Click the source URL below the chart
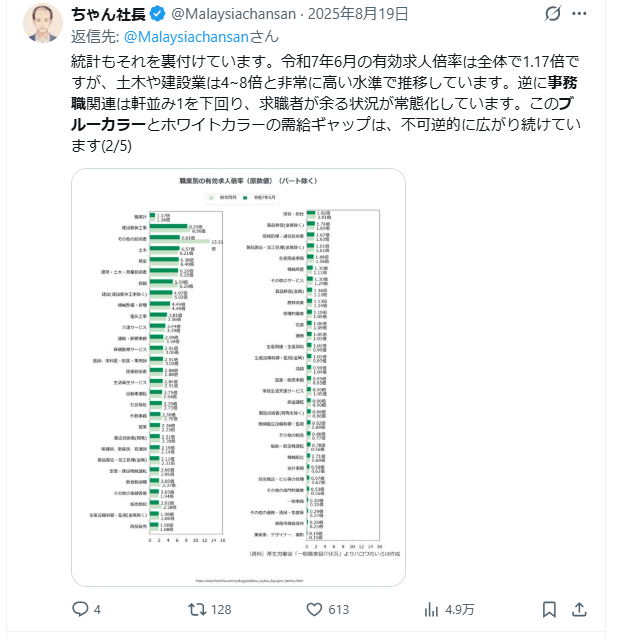618x639 pixels. coord(237,578)
